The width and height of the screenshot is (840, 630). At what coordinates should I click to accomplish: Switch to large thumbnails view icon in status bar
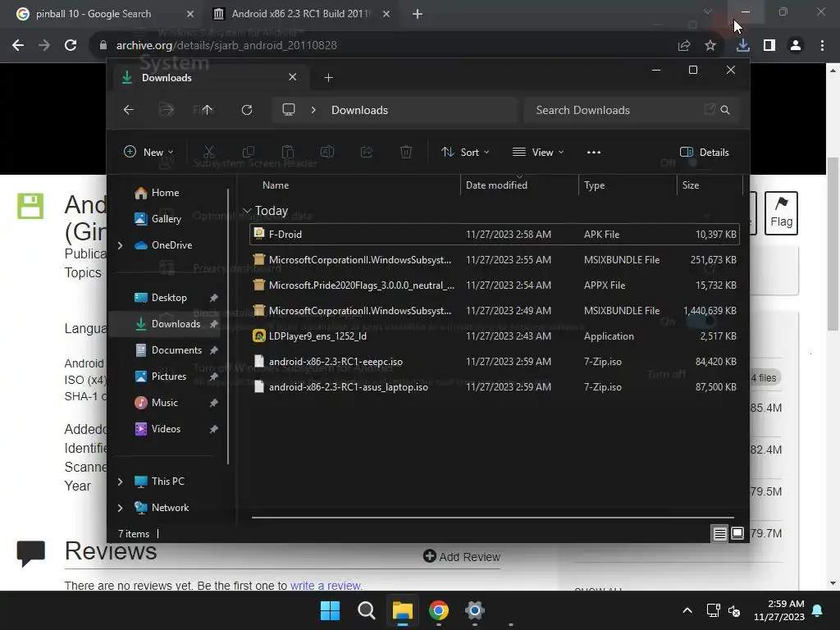pos(737,533)
